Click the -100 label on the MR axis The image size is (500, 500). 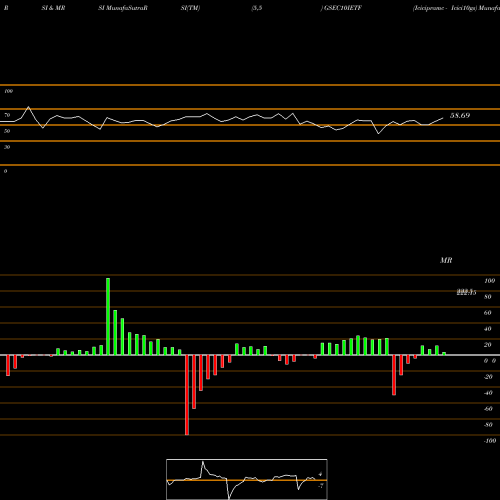click(x=490, y=441)
